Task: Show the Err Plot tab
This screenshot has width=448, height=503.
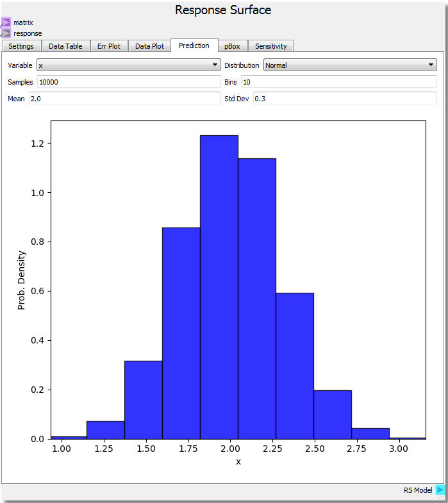Action: [x=108, y=46]
